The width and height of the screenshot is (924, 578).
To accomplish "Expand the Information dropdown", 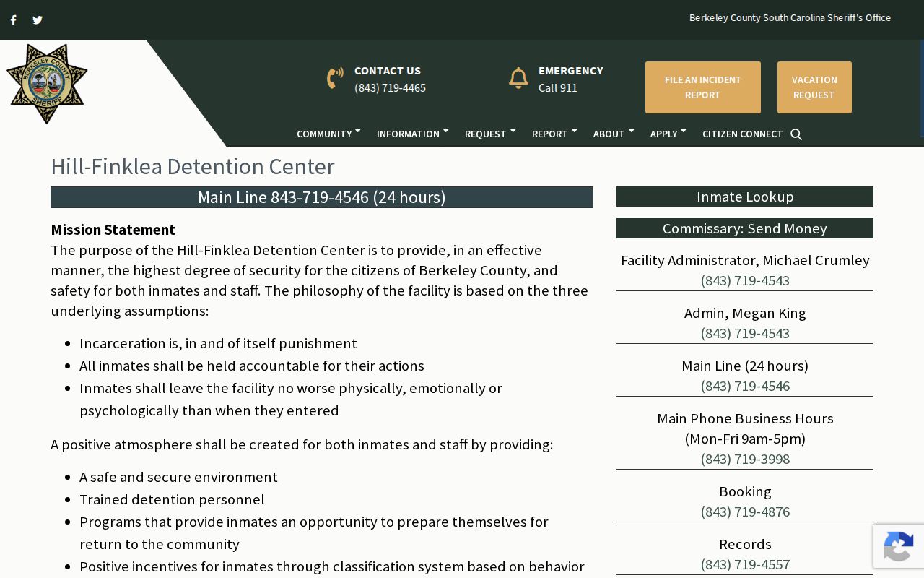I will click(412, 134).
